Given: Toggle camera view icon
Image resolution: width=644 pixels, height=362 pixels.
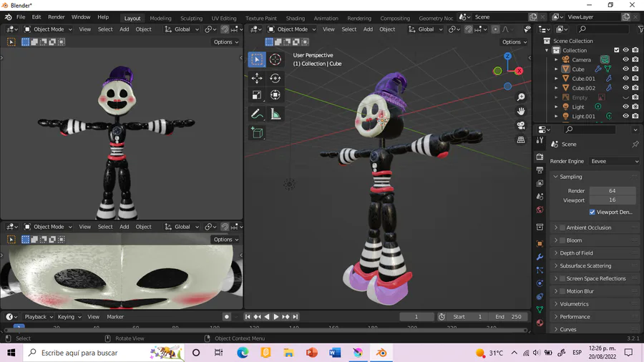Looking at the screenshot, I should tap(521, 126).
